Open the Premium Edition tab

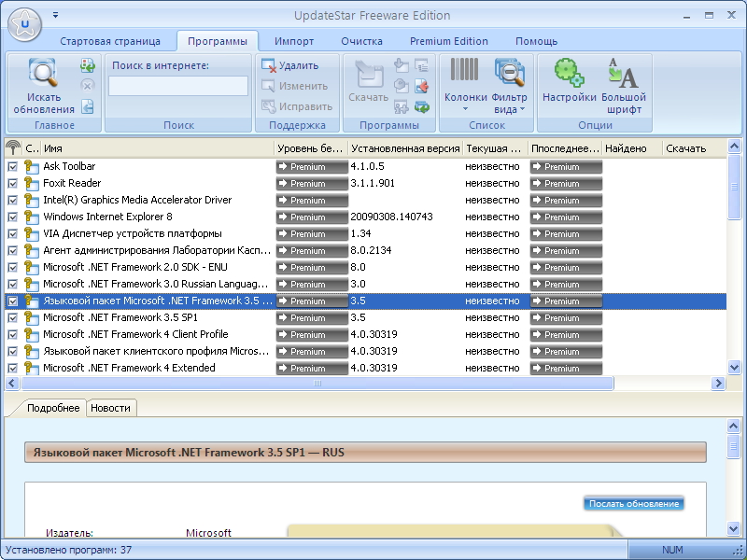(x=449, y=41)
